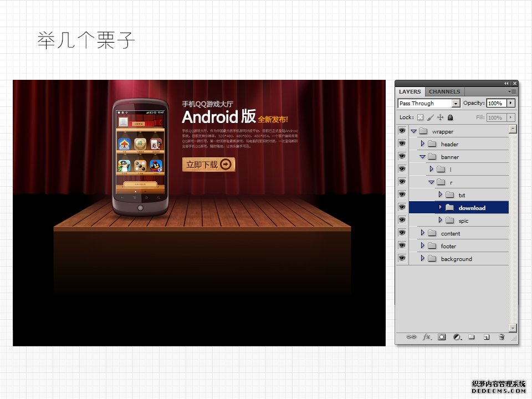Click the background group folder icon
The height and width of the screenshot is (399, 532).
point(432,259)
